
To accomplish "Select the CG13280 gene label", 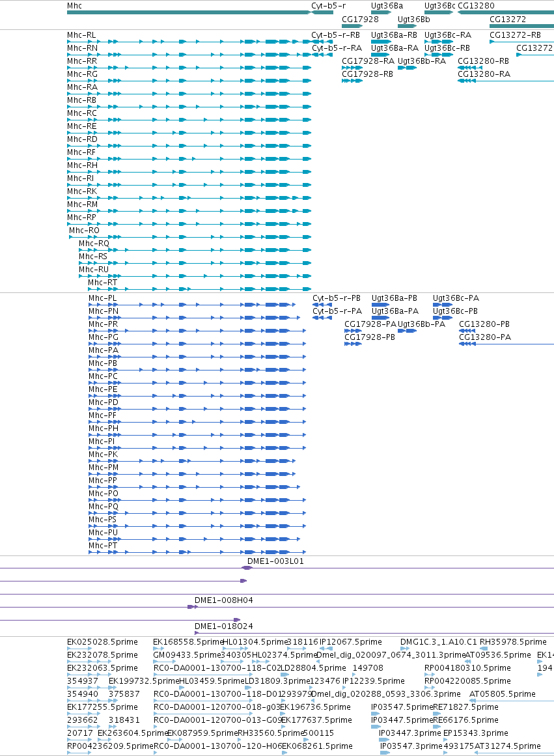I will click(476, 6).
